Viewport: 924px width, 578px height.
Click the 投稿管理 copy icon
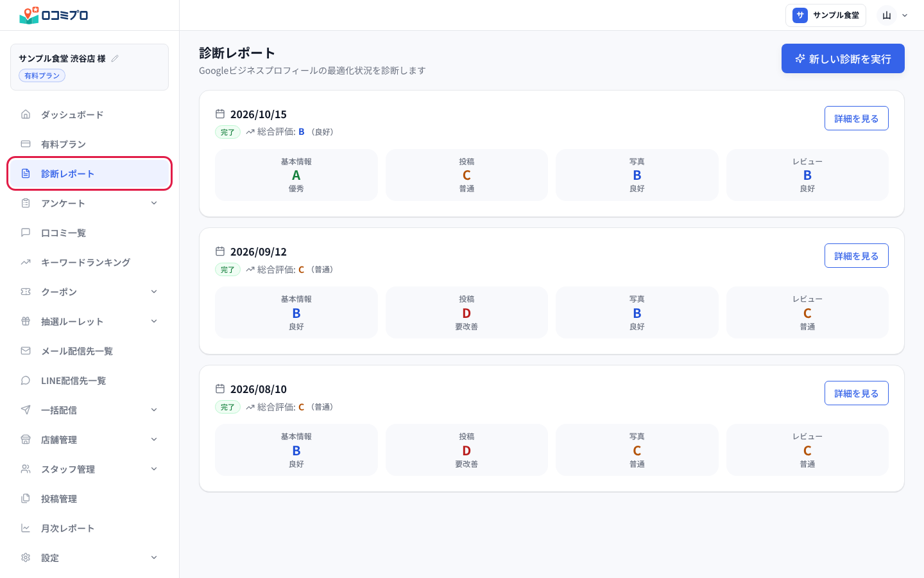(26, 498)
